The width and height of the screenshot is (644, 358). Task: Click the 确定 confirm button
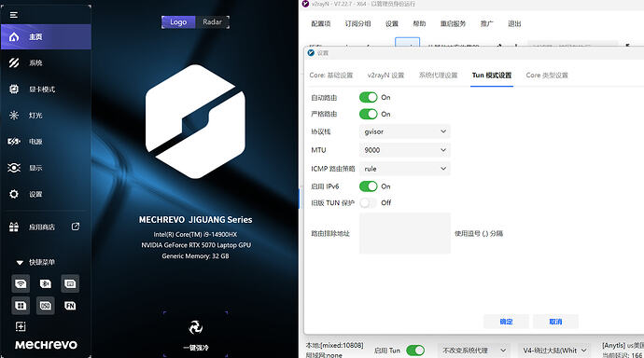tap(506, 322)
